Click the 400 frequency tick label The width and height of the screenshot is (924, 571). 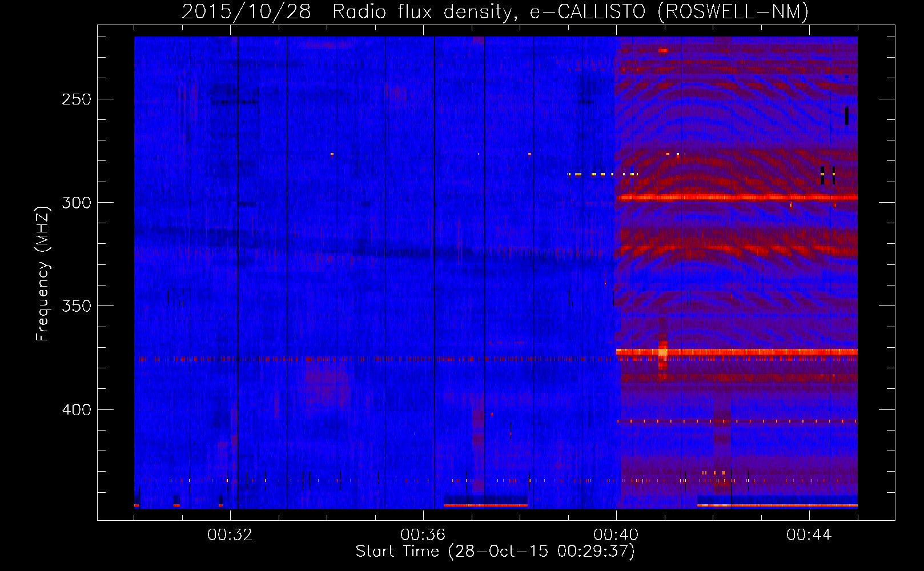pyautogui.click(x=77, y=410)
